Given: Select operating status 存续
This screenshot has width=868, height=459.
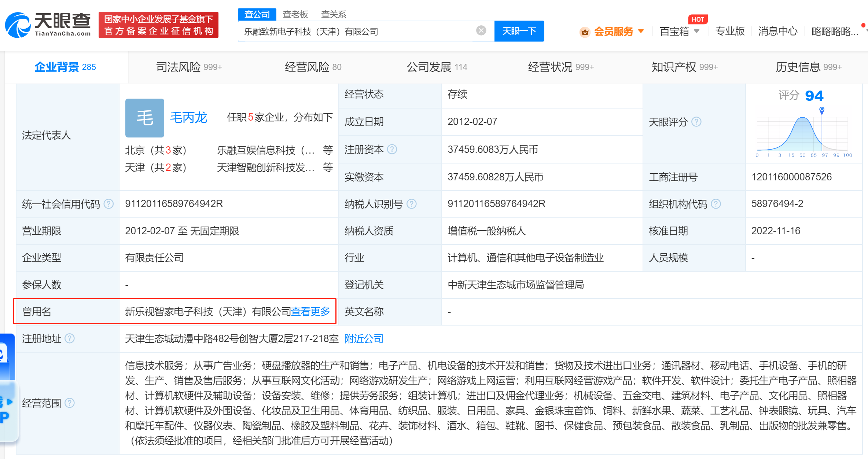Looking at the screenshot, I should pyautogui.click(x=457, y=94).
